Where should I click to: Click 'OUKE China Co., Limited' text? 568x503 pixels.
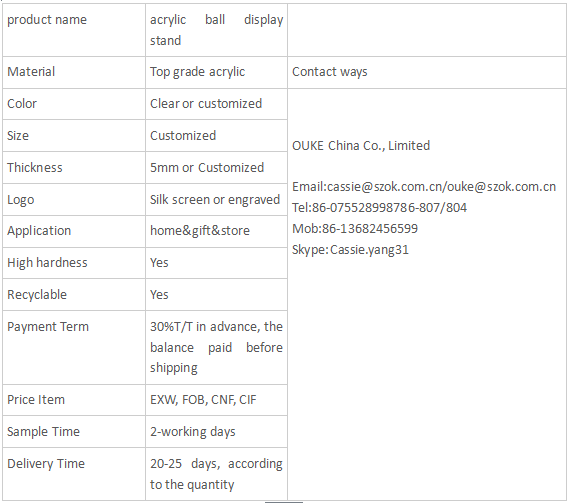[361, 146]
